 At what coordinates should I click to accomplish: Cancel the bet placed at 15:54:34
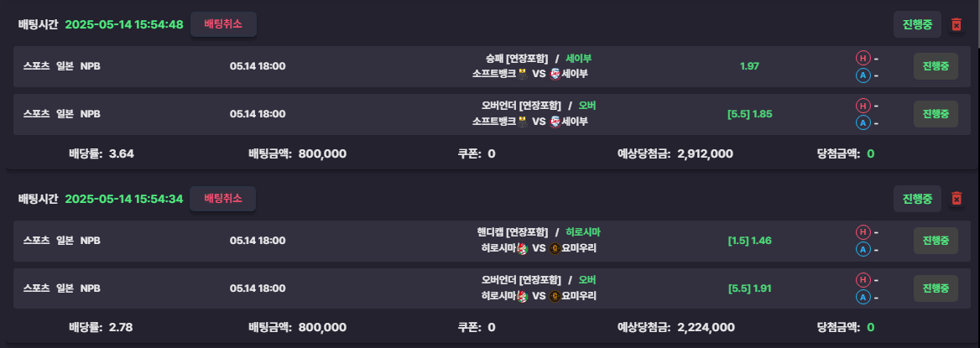pyautogui.click(x=223, y=199)
